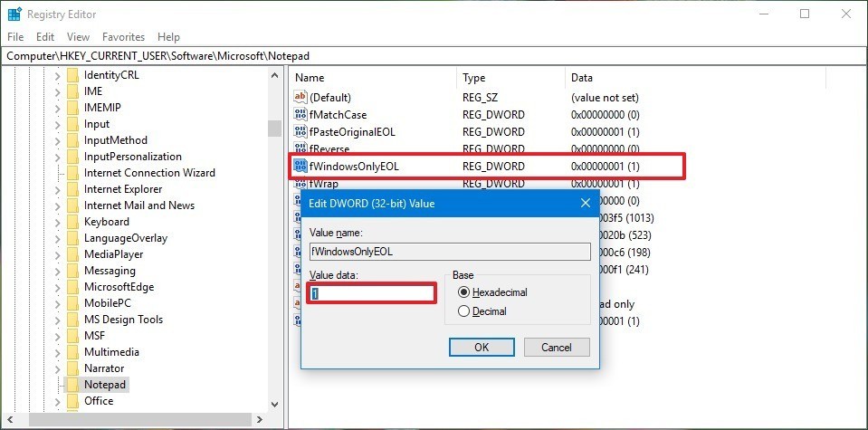The width and height of the screenshot is (868, 430).
Task: Click the Internet Mail and News folder icon
Action: pos(72,205)
